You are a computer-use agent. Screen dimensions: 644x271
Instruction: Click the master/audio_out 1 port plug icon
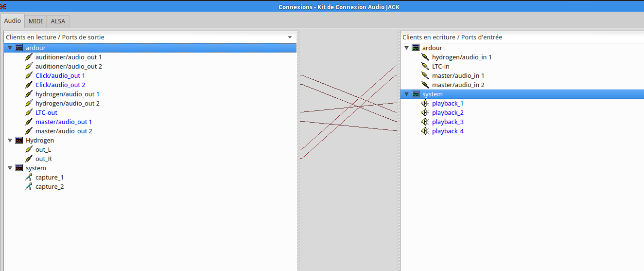point(29,122)
